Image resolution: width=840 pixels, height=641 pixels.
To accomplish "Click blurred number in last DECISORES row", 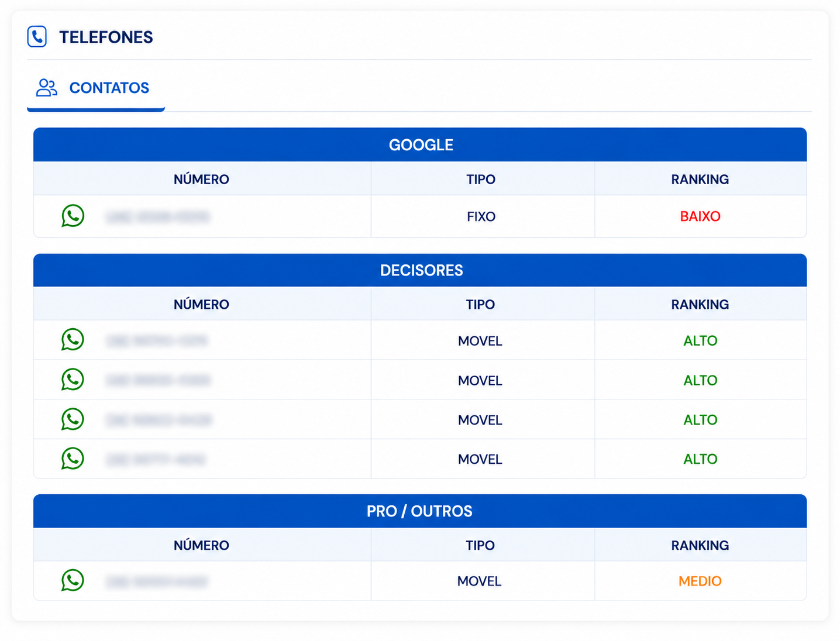I will coord(156,460).
